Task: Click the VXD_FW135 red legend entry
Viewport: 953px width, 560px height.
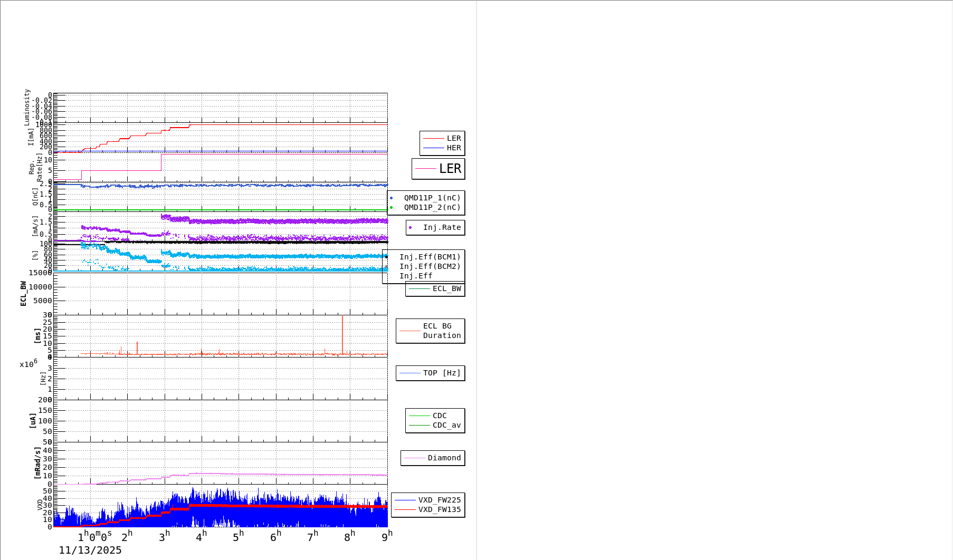Action: 428,510
